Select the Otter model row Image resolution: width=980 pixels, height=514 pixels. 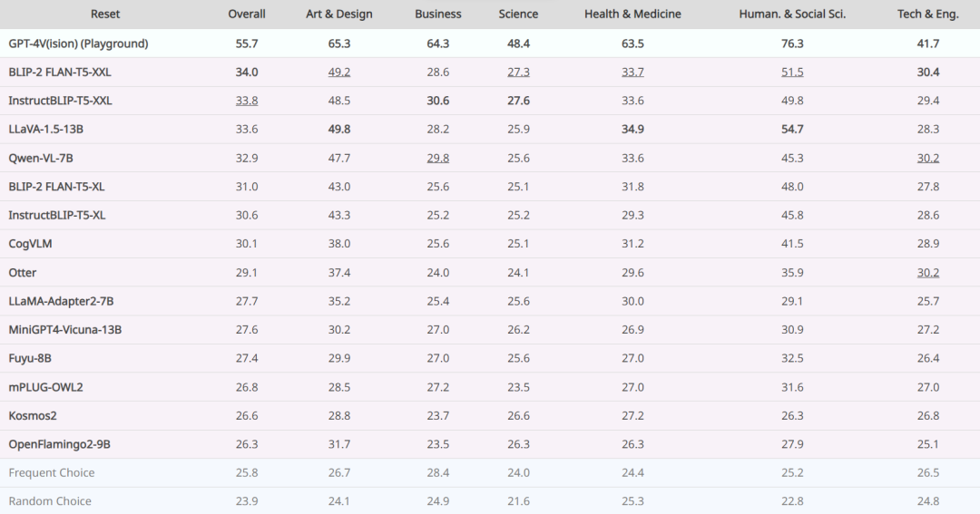(490, 272)
